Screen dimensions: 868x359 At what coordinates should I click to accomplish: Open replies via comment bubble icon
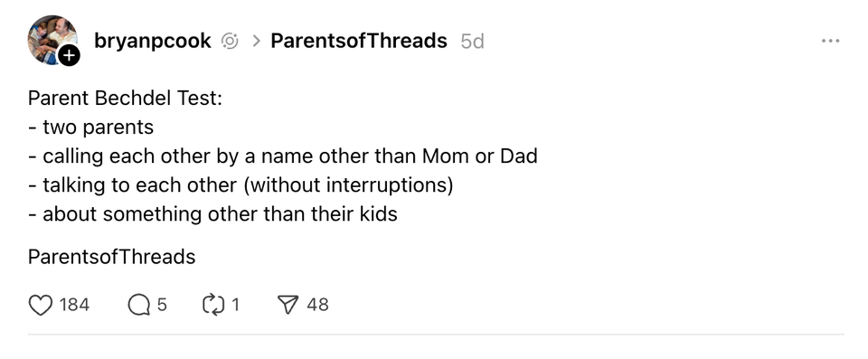(138, 305)
